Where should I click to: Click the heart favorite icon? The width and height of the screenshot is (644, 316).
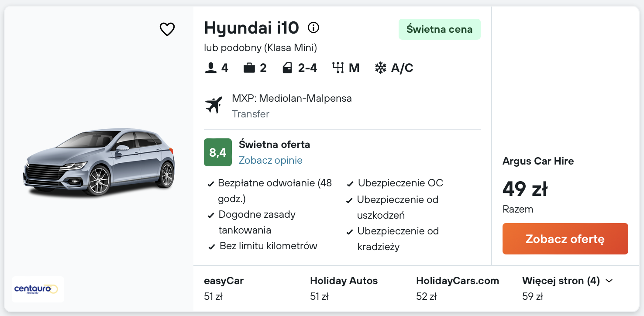tap(167, 29)
